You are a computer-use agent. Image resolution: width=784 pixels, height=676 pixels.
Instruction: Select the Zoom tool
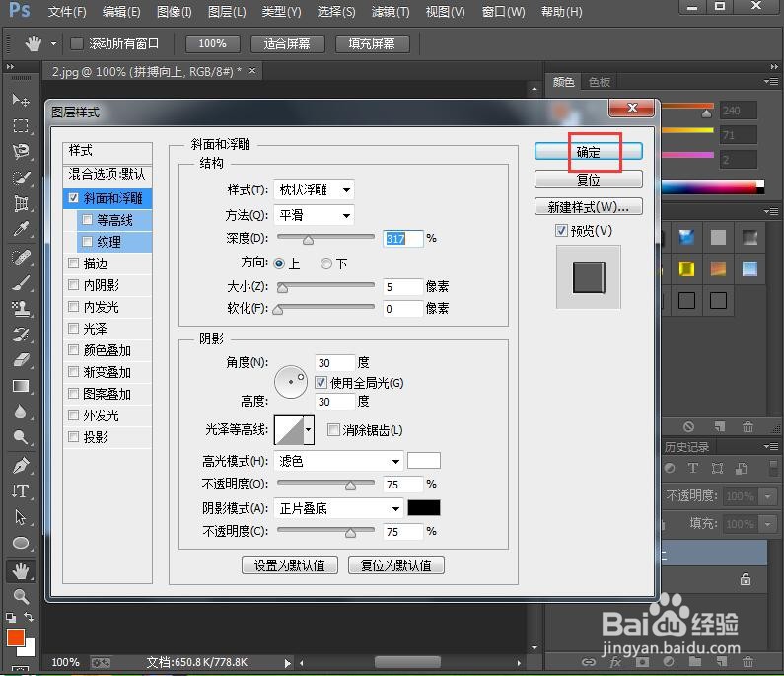[x=20, y=596]
